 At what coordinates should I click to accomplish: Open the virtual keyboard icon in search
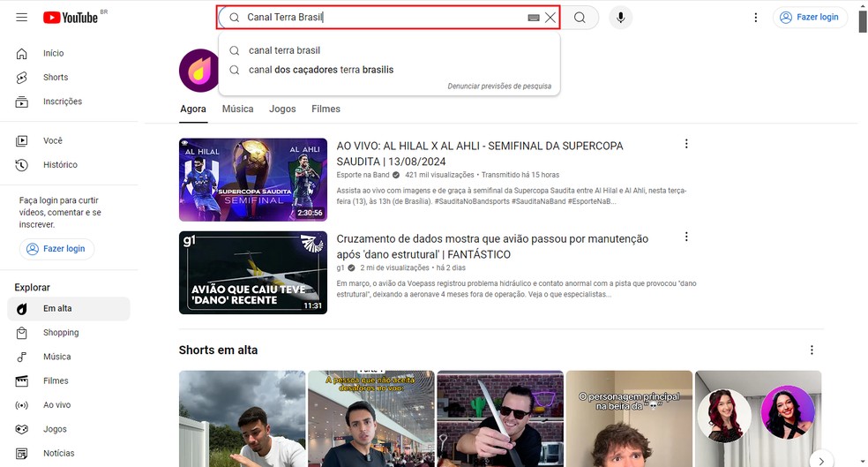(x=534, y=18)
